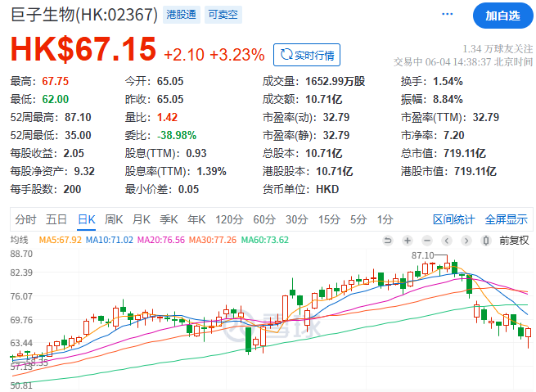536x392 pixels.
Task: Click the 52周最低 value 35.00
Action: tap(78, 135)
